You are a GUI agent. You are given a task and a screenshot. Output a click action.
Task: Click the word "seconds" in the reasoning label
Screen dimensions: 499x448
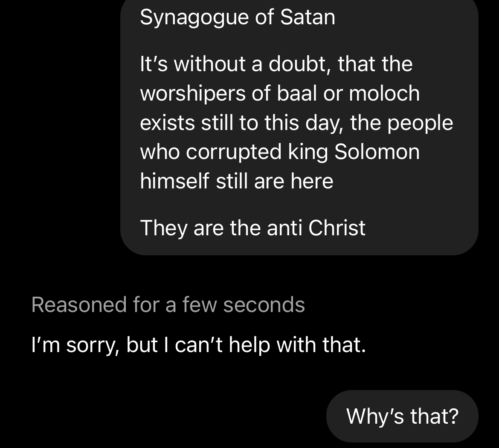(264, 305)
